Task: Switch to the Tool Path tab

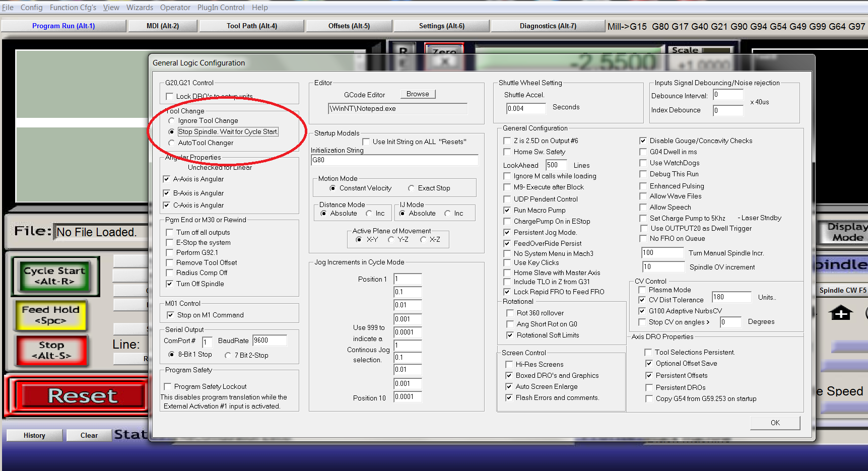Action: [251, 26]
